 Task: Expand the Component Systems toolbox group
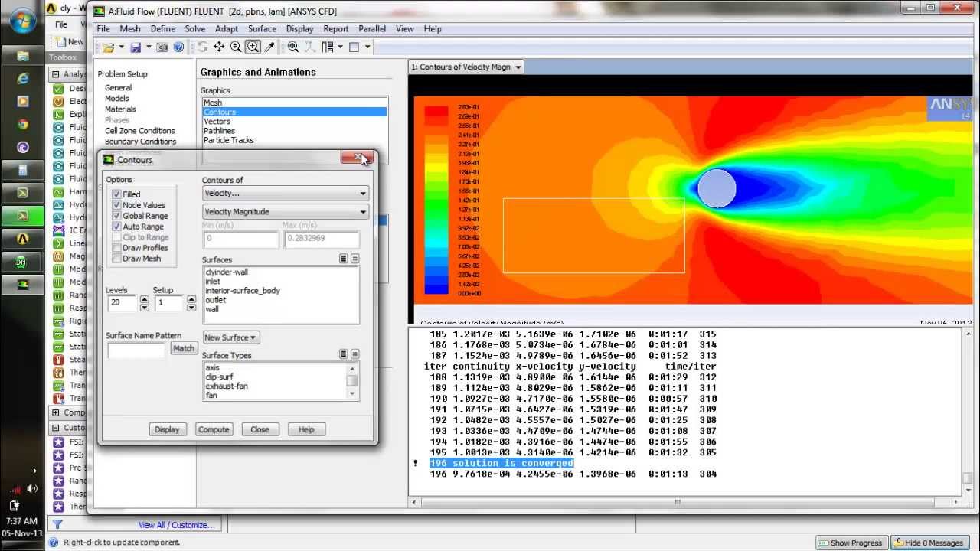(55, 412)
